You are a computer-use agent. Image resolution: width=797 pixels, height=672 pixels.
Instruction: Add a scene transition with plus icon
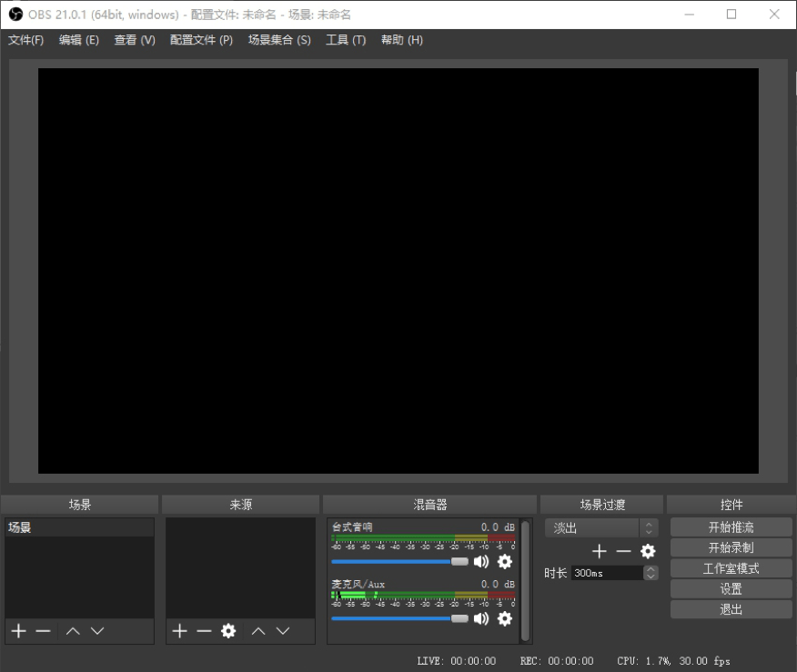point(600,551)
